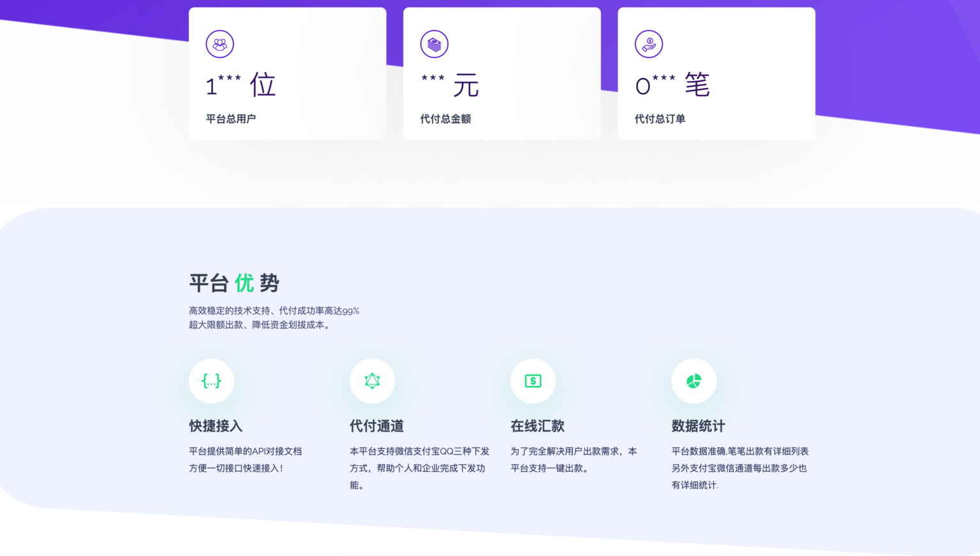Viewport: 980px width, 556px height.
Task: Click the pie chart 数据统计 icon
Action: (x=694, y=381)
